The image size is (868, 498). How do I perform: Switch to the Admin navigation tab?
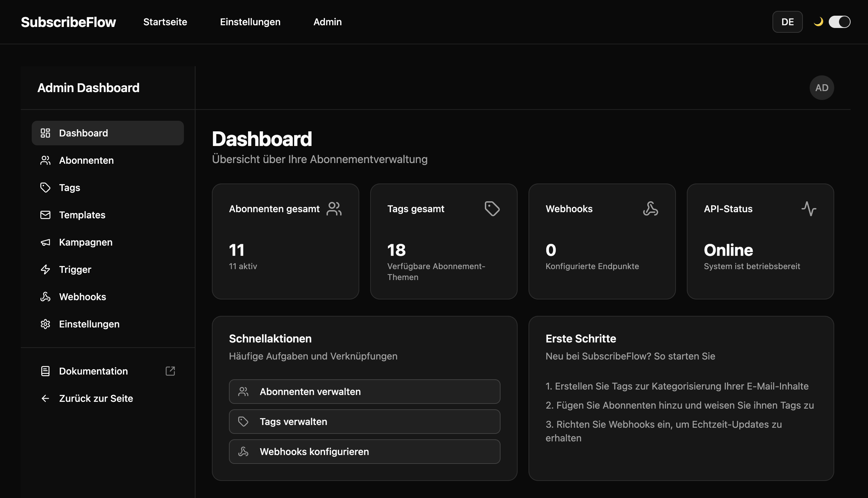[x=328, y=21]
